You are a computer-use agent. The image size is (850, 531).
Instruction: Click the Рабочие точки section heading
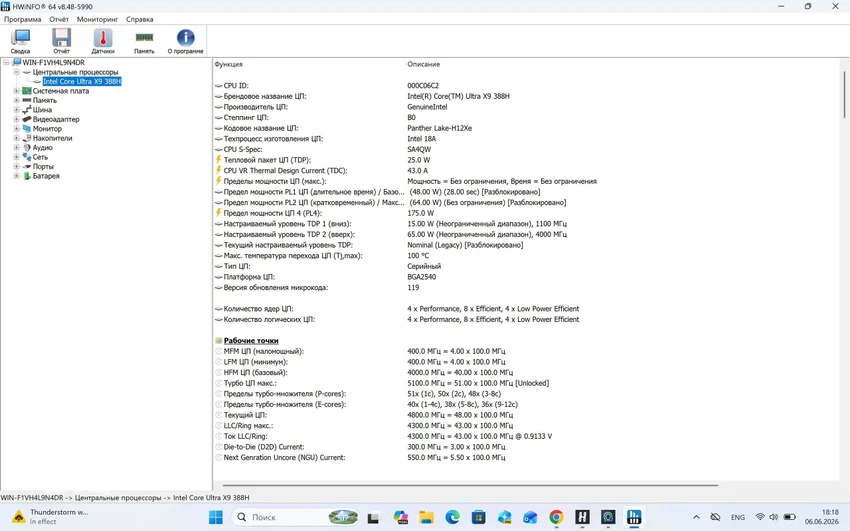pos(251,341)
